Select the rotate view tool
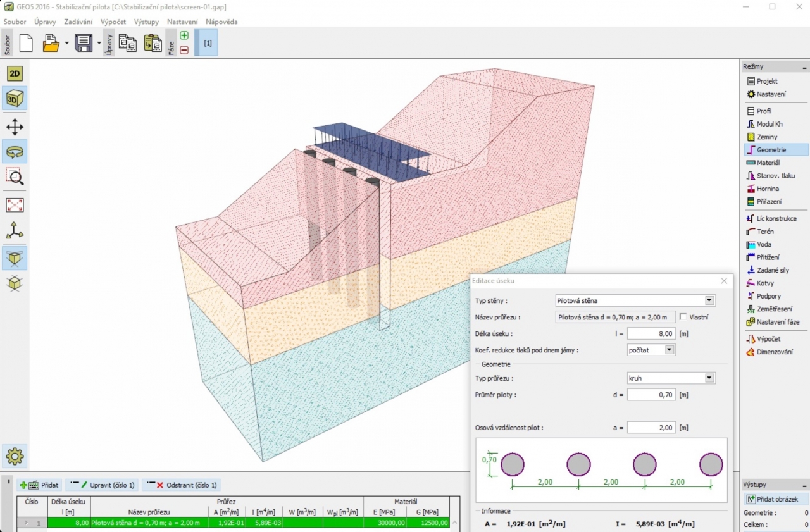This screenshot has height=532, width=810. point(15,152)
